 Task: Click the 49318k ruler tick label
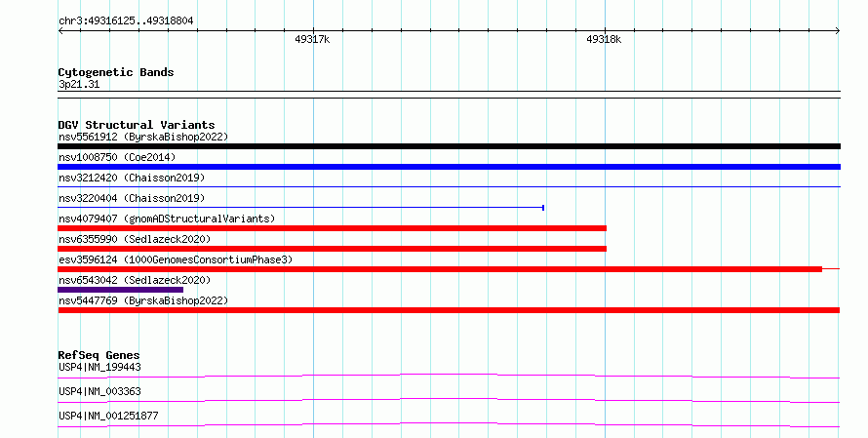[604, 39]
